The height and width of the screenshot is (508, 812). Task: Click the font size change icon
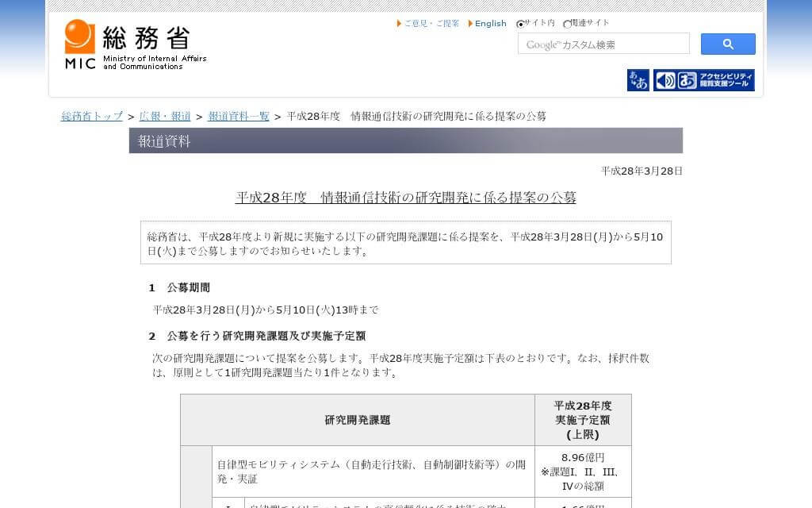(638, 80)
